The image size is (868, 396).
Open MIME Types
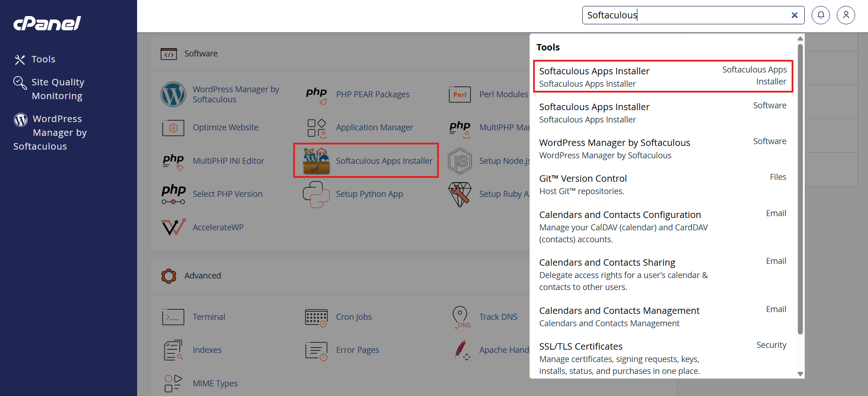tap(215, 383)
